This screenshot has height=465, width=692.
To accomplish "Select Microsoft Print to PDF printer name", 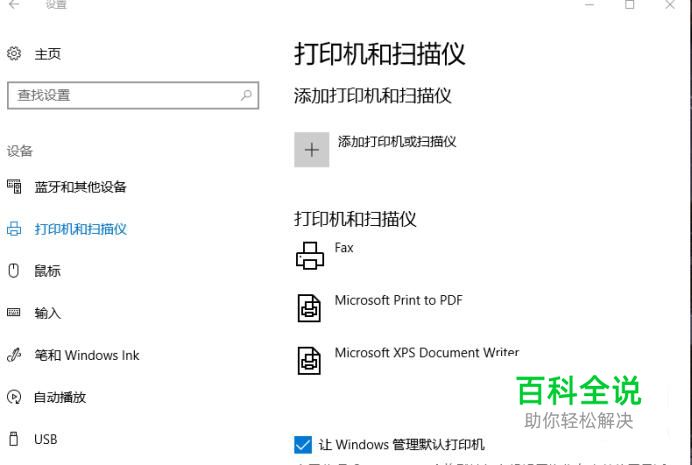I will pos(398,300).
